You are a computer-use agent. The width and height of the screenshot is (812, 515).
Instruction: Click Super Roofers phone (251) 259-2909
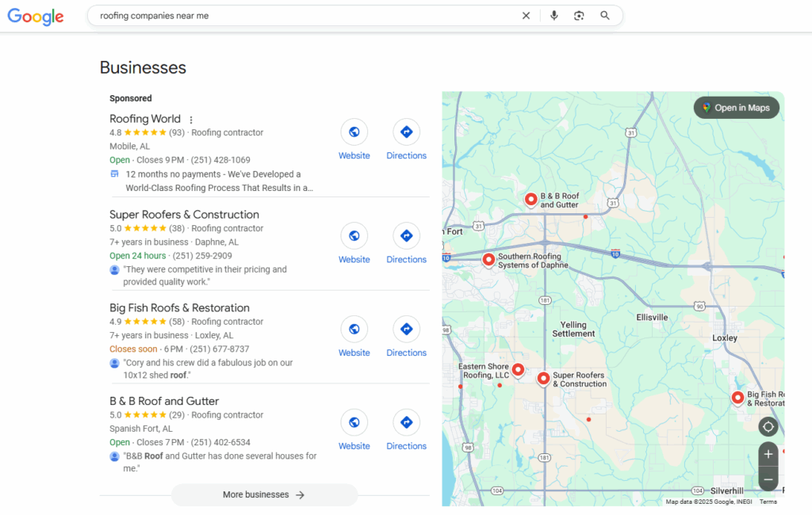(x=202, y=256)
